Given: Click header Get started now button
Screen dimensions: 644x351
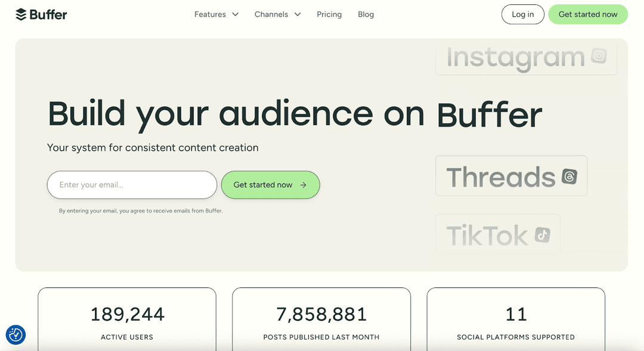Looking at the screenshot, I should click(588, 14).
